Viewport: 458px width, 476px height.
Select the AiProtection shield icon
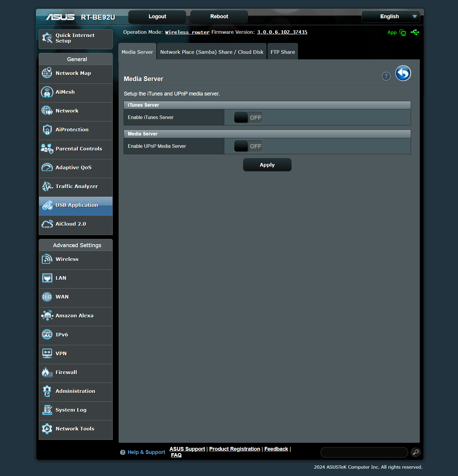pos(47,130)
